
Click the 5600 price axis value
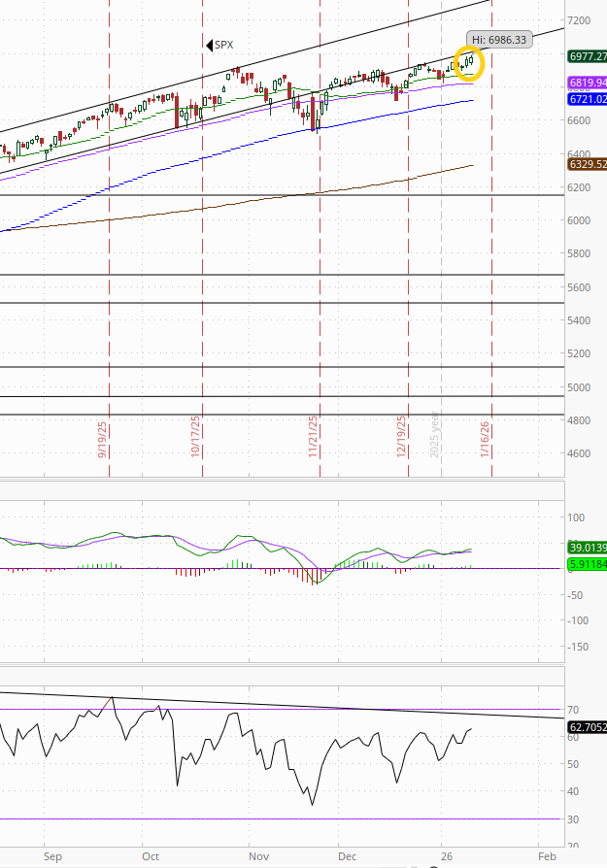click(x=579, y=287)
